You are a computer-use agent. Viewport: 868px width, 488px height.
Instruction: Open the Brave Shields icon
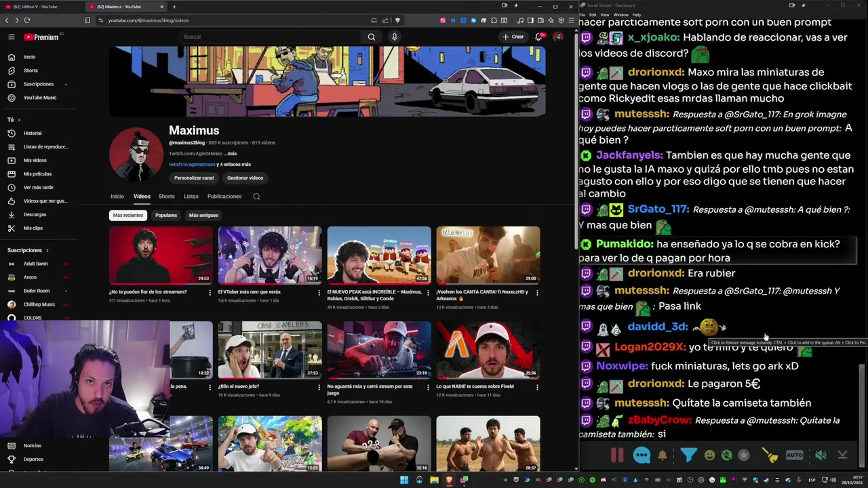(398, 20)
